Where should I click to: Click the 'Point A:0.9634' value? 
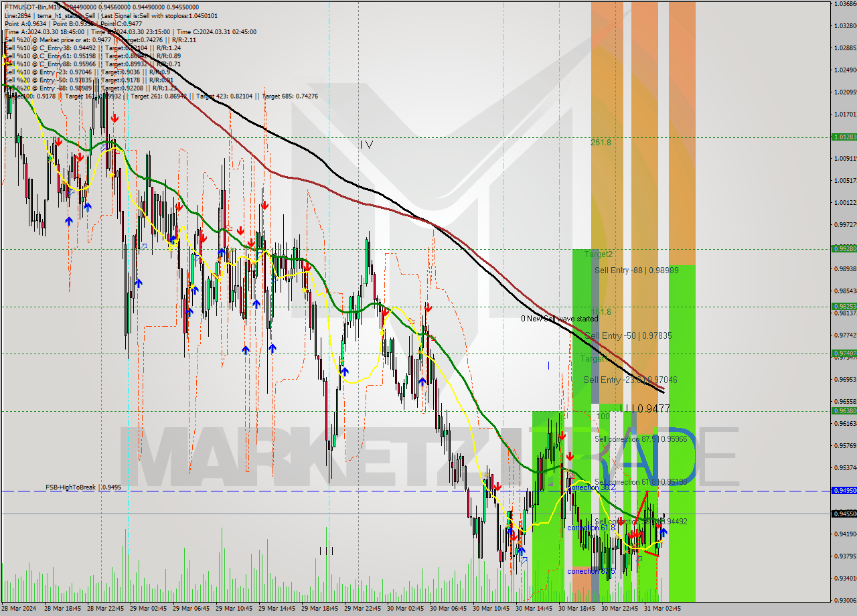pos(24,23)
